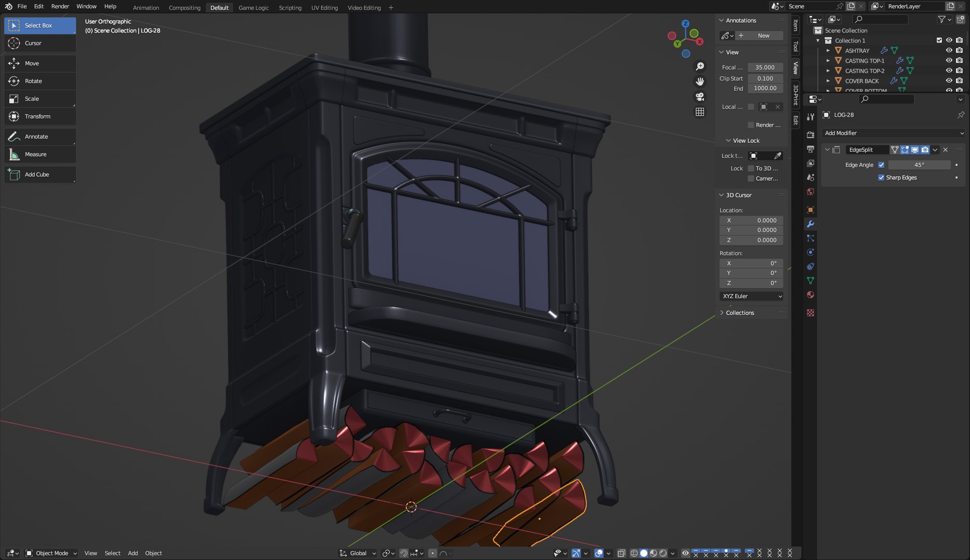
Task: Open the viewport Select menu
Action: coord(112,553)
